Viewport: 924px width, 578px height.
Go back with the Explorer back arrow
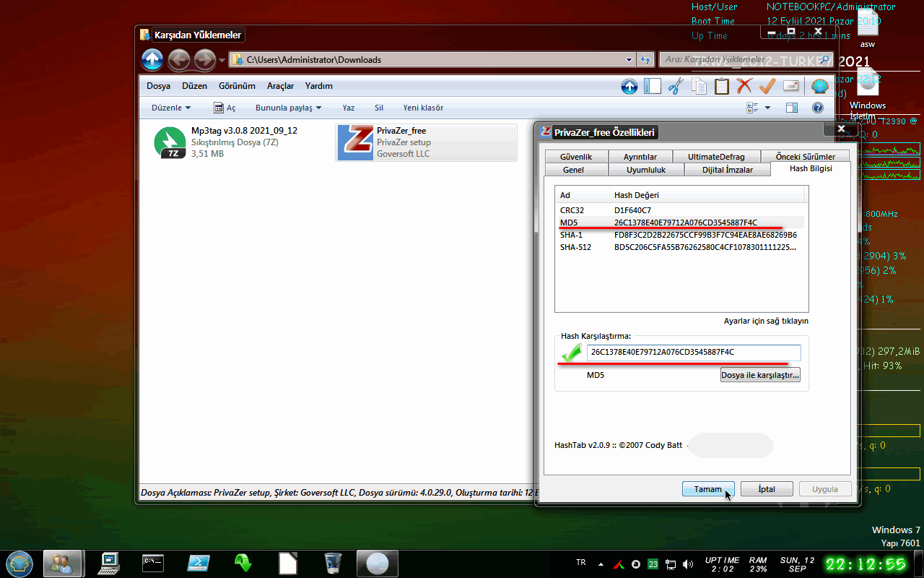click(179, 59)
